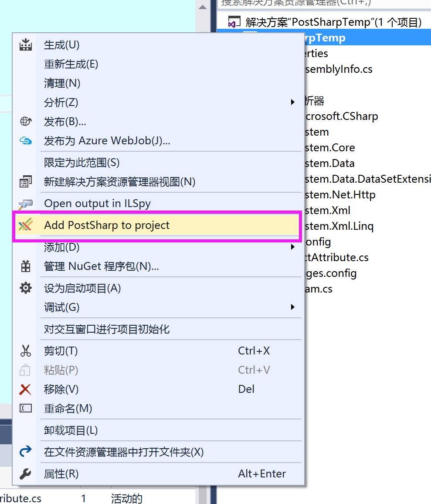Click the editor scrollbar up arrow
This screenshot has width=431, height=504.
(x=202, y=7)
